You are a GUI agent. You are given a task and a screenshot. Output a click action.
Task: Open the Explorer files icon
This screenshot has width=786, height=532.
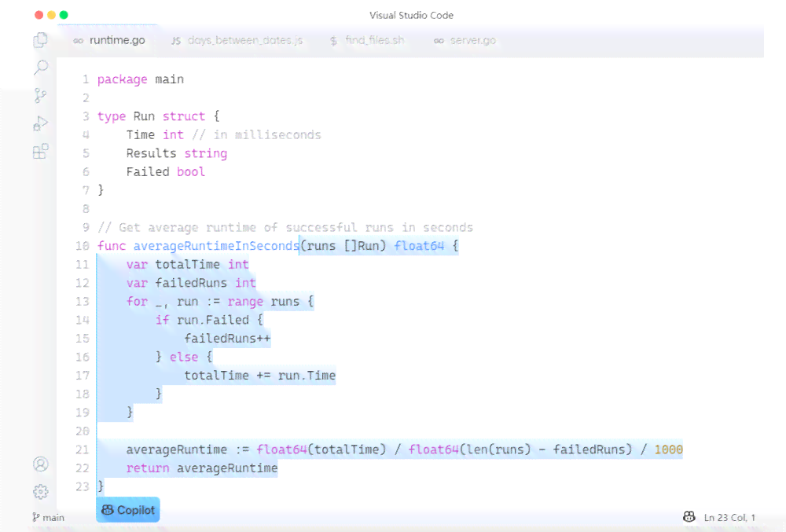pos(41,39)
